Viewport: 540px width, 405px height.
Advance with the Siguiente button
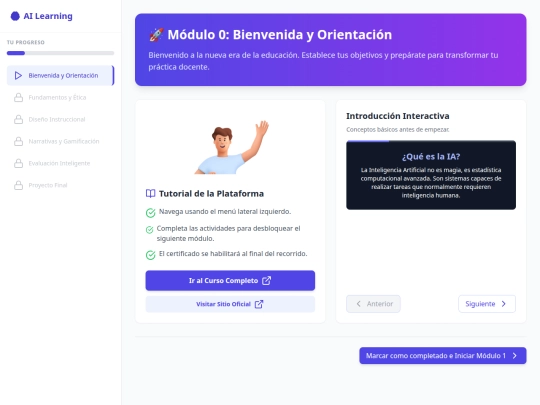(487, 304)
